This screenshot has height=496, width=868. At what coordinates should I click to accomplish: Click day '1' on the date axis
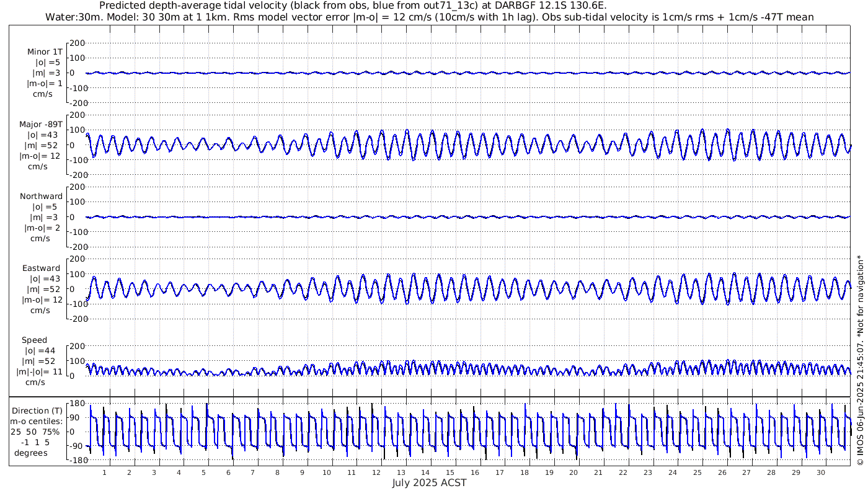(x=104, y=472)
